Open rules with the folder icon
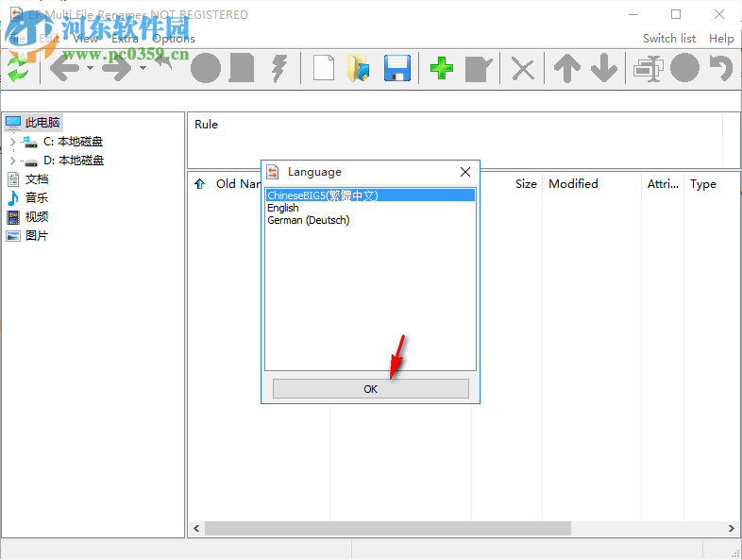 click(x=359, y=68)
